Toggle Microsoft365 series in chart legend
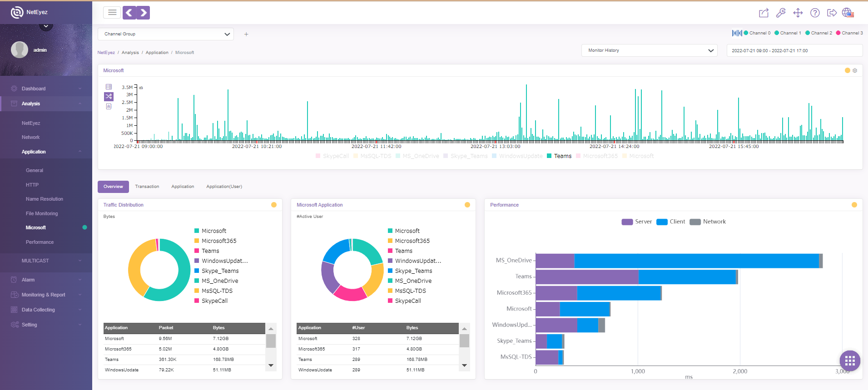Viewport: 868px width, 390px height. [x=597, y=156]
